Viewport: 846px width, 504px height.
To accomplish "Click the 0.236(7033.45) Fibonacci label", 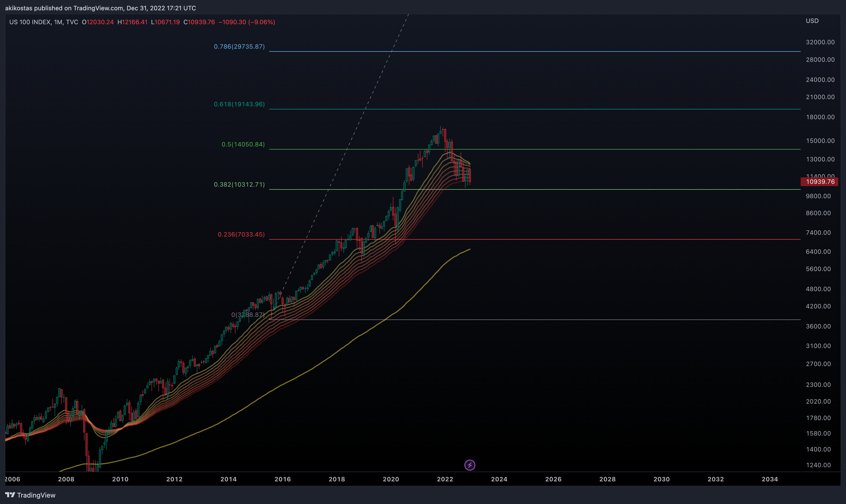I will [x=241, y=234].
